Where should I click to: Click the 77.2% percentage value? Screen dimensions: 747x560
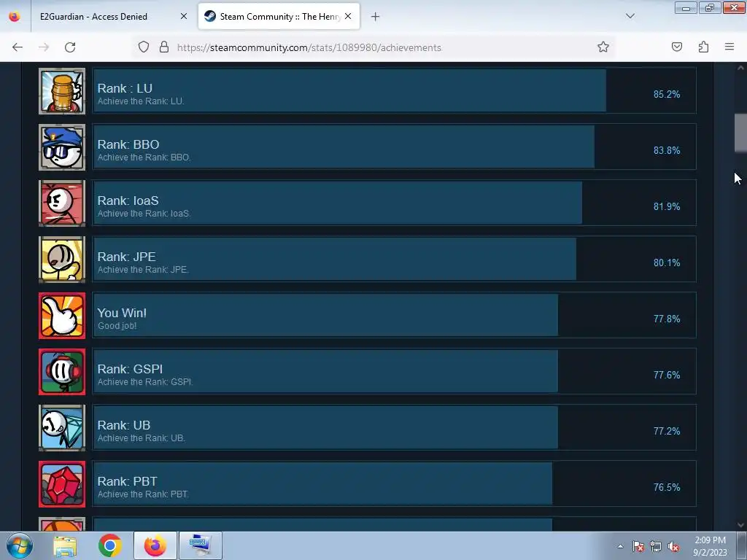(x=667, y=432)
